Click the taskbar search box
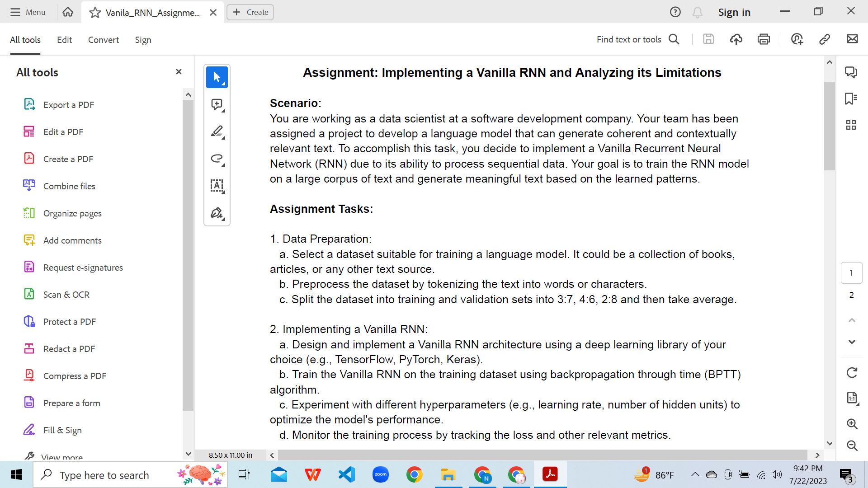 (x=130, y=475)
